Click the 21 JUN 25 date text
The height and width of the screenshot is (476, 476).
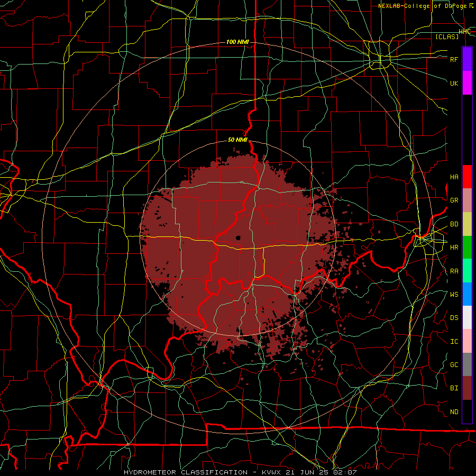click(x=307, y=472)
